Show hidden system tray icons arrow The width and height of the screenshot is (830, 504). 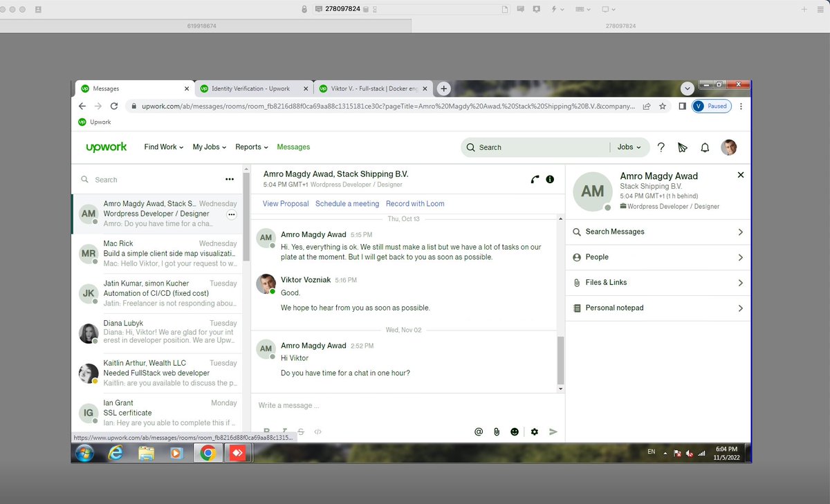pyautogui.click(x=665, y=454)
